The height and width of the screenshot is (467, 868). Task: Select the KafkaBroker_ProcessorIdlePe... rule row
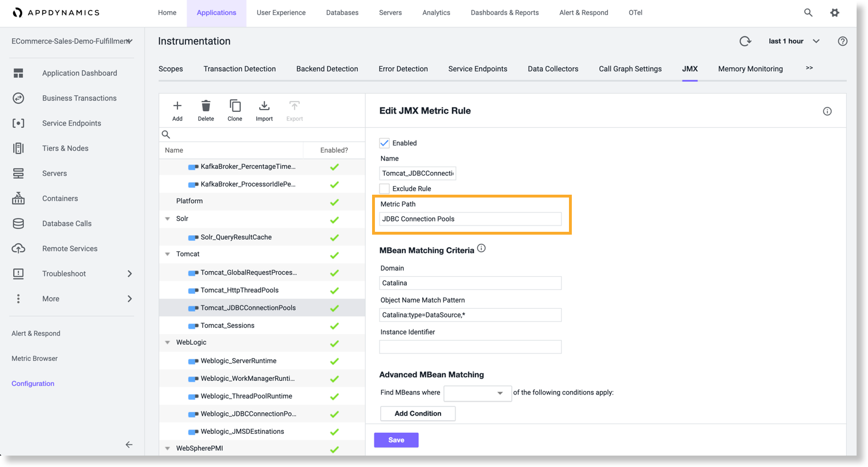click(262, 184)
